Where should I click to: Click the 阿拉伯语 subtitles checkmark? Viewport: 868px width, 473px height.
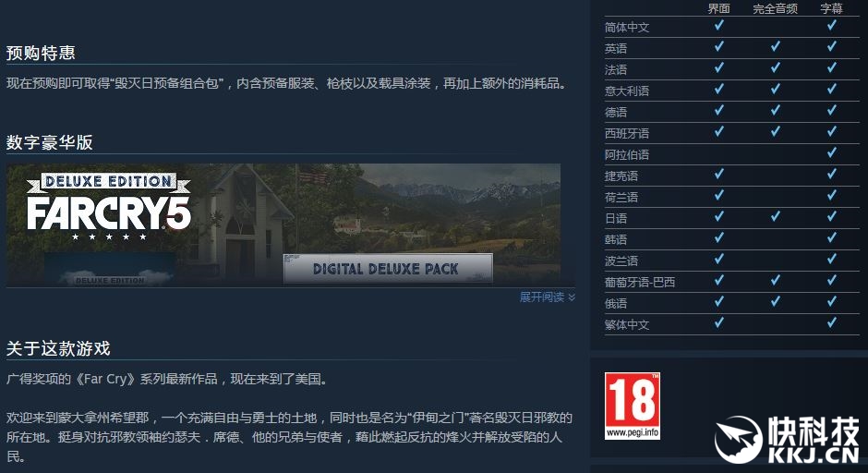pos(831,152)
